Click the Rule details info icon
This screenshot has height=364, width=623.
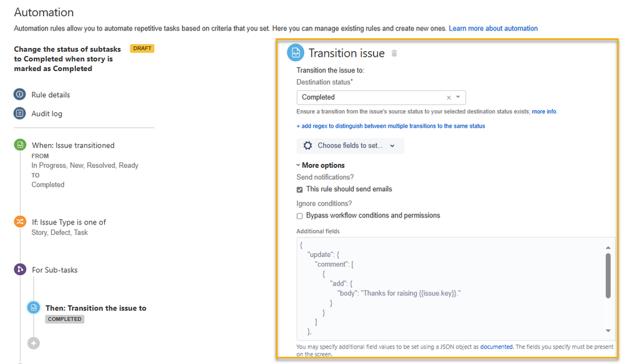(19, 95)
